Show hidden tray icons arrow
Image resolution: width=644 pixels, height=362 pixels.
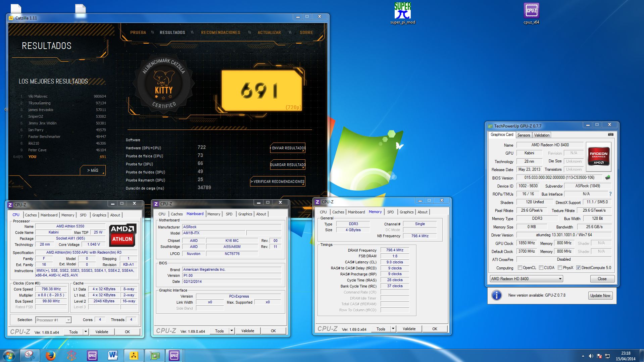(x=583, y=356)
